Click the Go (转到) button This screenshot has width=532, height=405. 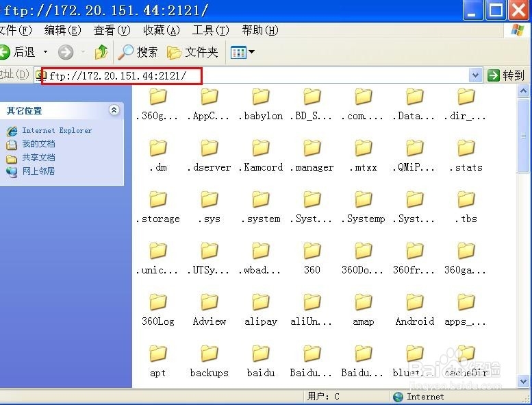click(x=506, y=75)
